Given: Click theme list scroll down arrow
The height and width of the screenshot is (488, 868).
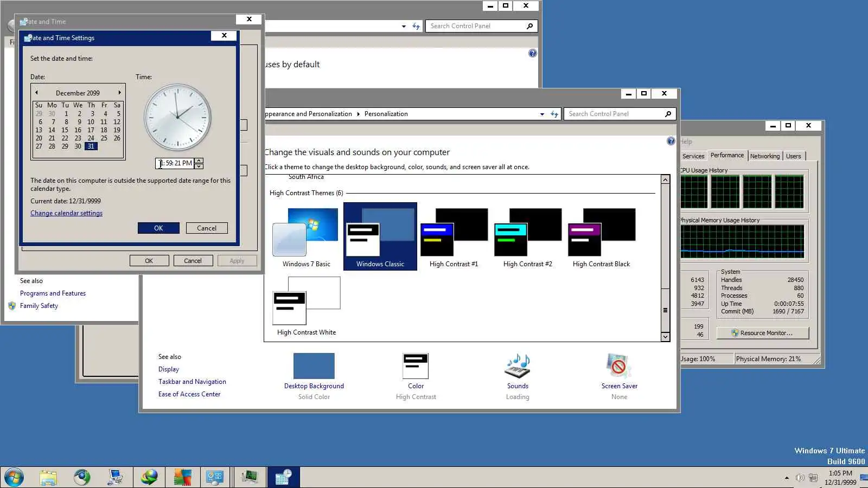Looking at the screenshot, I should pos(665,337).
